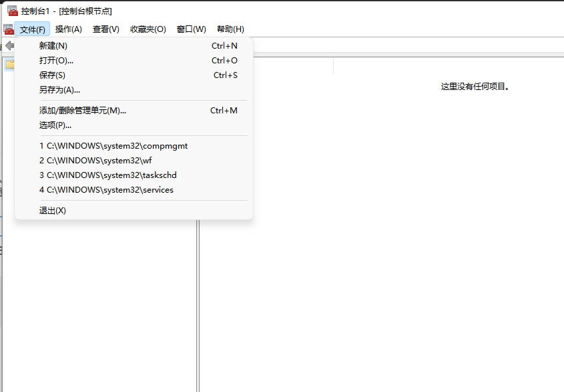Viewport: 564px width, 392px height.
Task: Open the 查看(V) menu
Action: tap(105, 29)
